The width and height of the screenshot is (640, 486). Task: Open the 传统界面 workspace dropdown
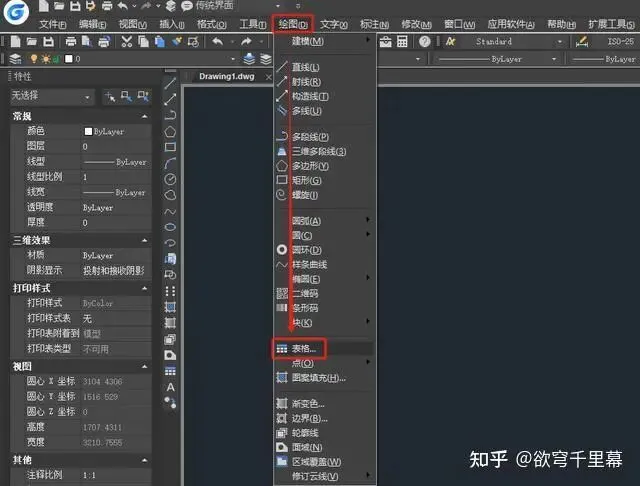click(x=278, y=6)
